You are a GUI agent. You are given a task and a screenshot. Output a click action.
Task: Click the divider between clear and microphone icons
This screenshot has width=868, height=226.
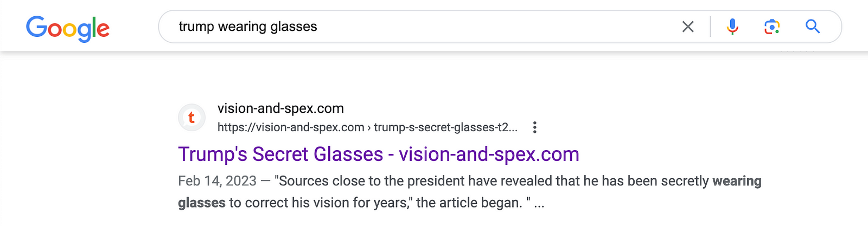coord(710,27)
